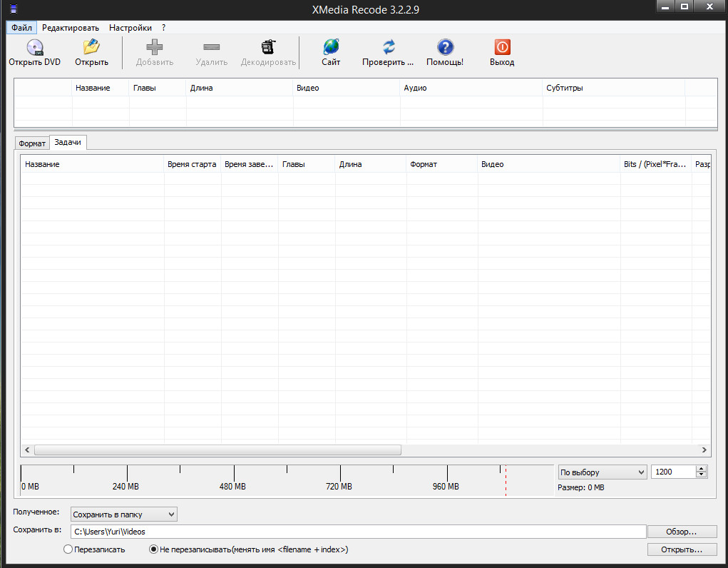Click the scroll left arrow in tasks list
728x568 pixels.
point(27,450)
